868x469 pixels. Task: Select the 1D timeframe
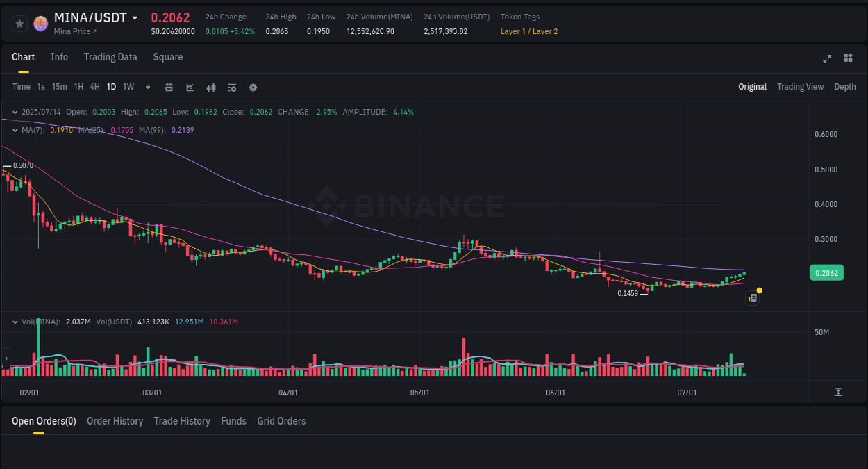[x=111, y=87]
